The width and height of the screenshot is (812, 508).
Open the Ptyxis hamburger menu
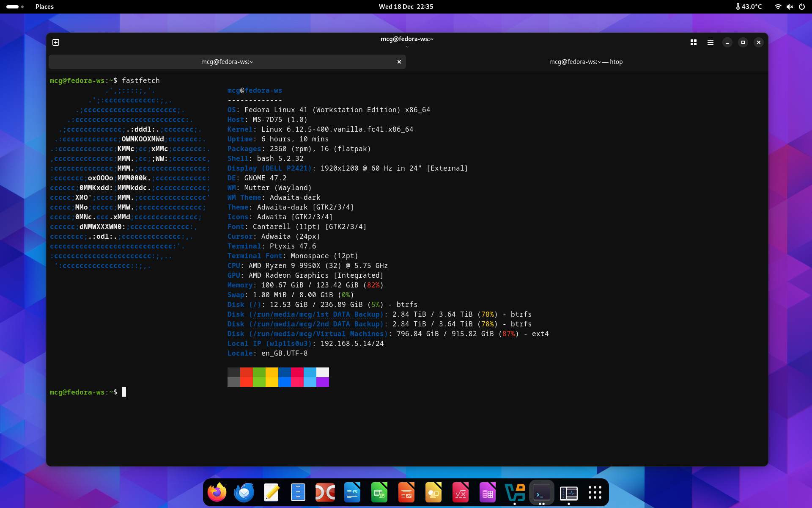tap(710, 42)
